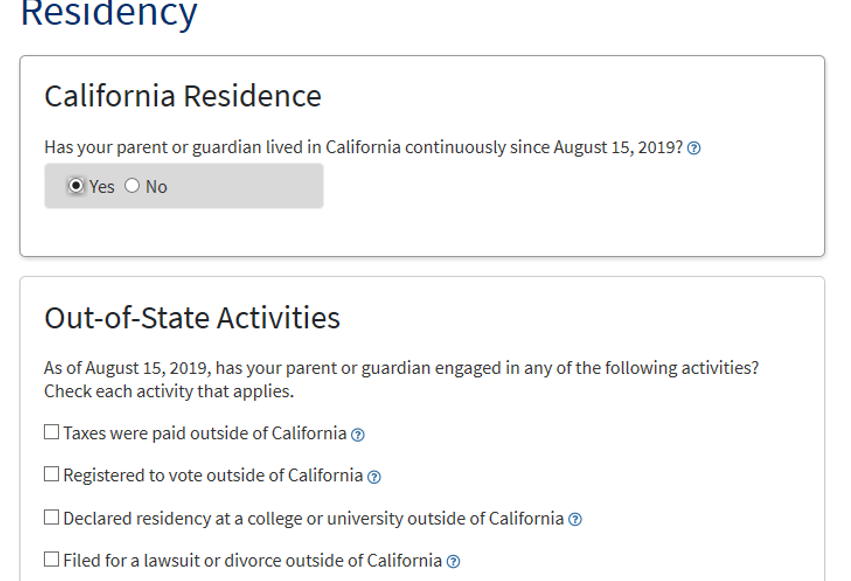The width and height of the screenshot is (851, 581).
Task: Click the 'Yes' label text
Action: pos(101,187)
